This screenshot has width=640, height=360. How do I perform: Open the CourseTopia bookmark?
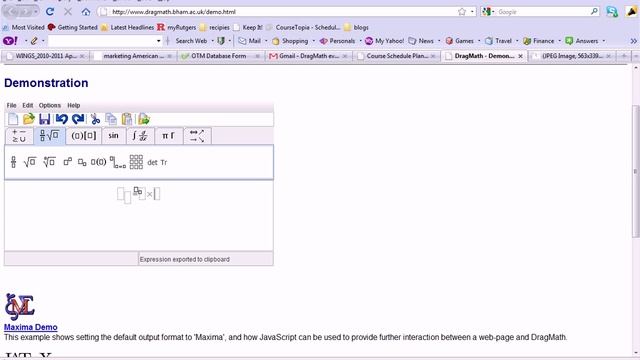coord(303,27)
